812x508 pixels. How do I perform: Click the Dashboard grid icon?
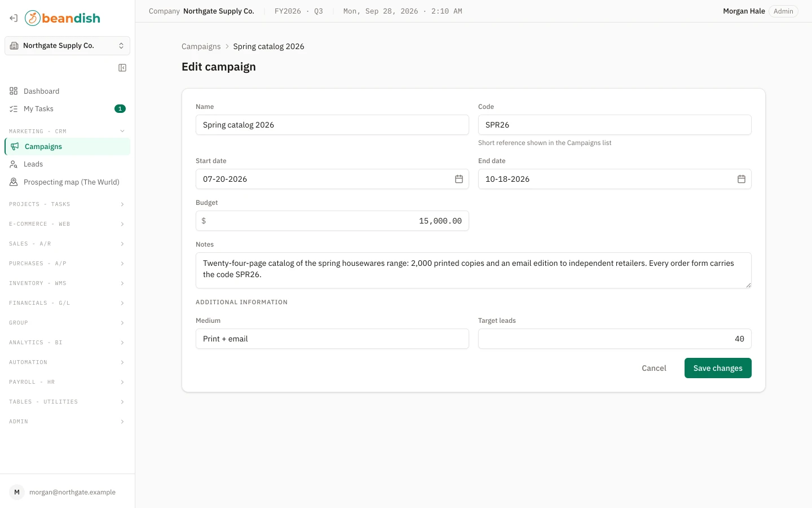tap(14, 91)
